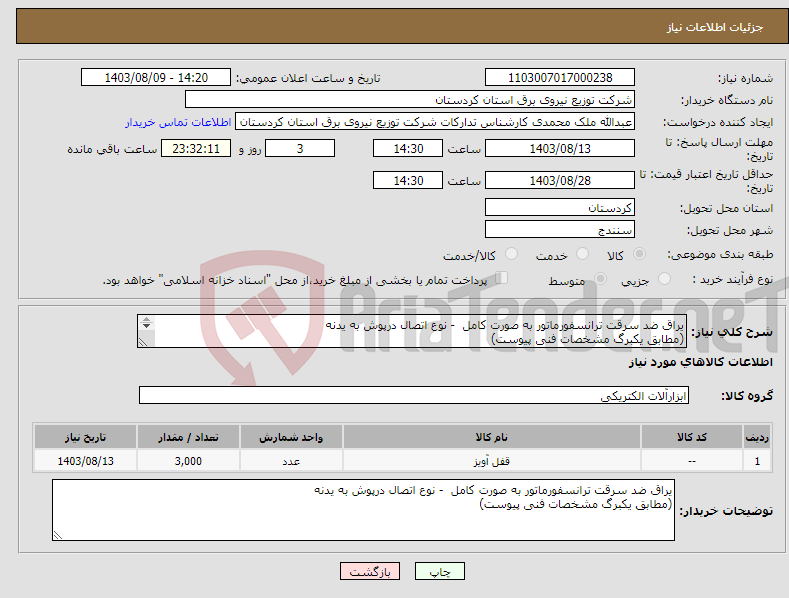Select the جزیی purchase type radio

[664, 279]
